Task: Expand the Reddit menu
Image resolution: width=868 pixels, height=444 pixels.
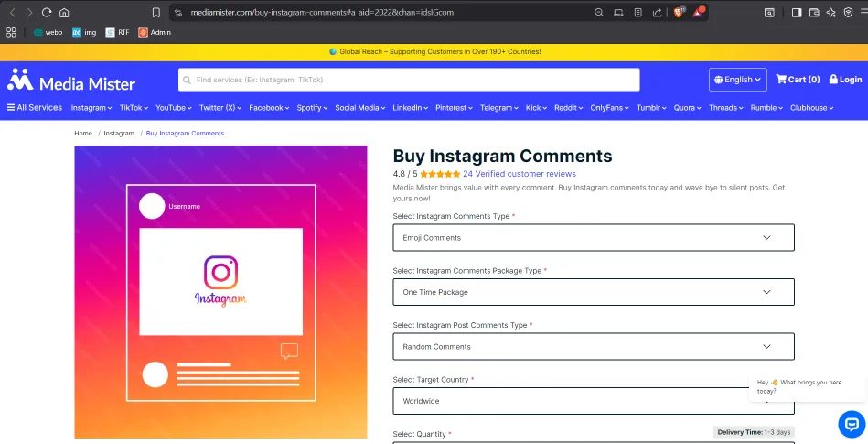Action: tap(569, 107)
